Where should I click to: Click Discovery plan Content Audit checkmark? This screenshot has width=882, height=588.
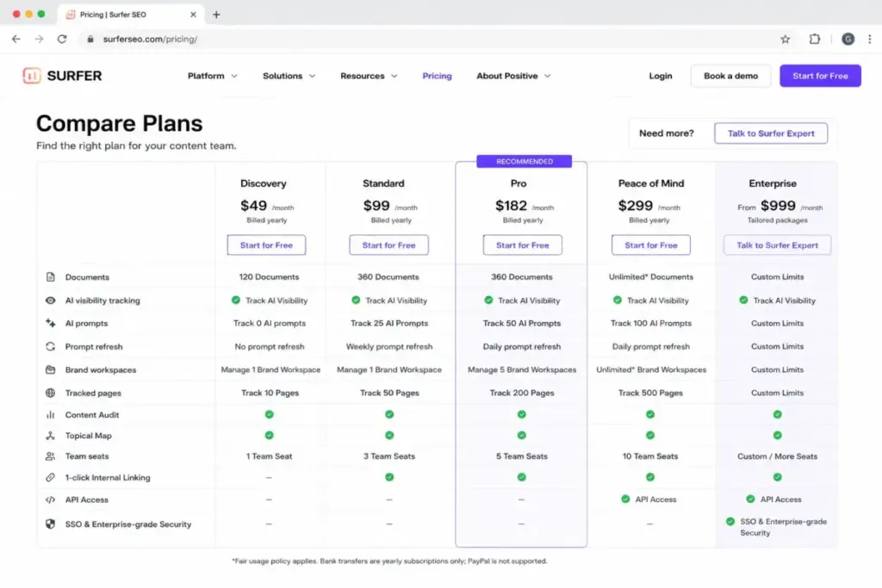point(270,414)
